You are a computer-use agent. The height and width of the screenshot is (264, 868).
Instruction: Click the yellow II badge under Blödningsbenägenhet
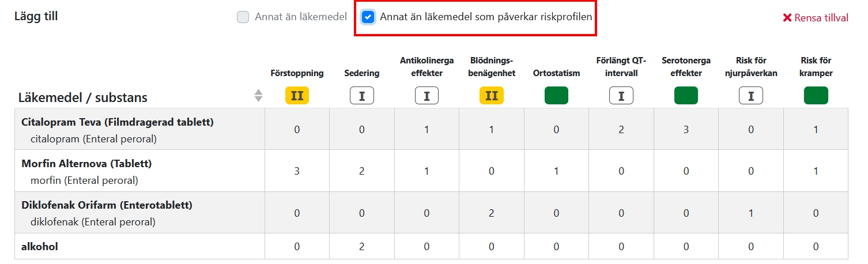[x=492, y=96]
